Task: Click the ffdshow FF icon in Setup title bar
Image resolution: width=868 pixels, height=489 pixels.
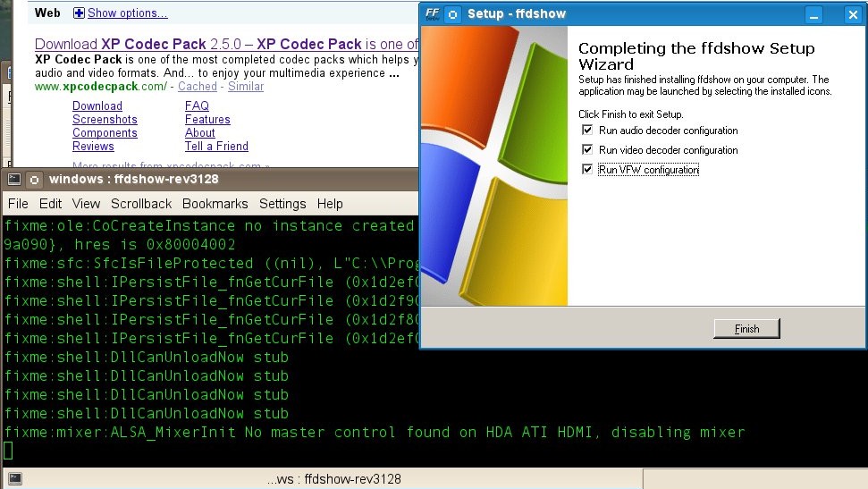Action: [x=433, y=13]
